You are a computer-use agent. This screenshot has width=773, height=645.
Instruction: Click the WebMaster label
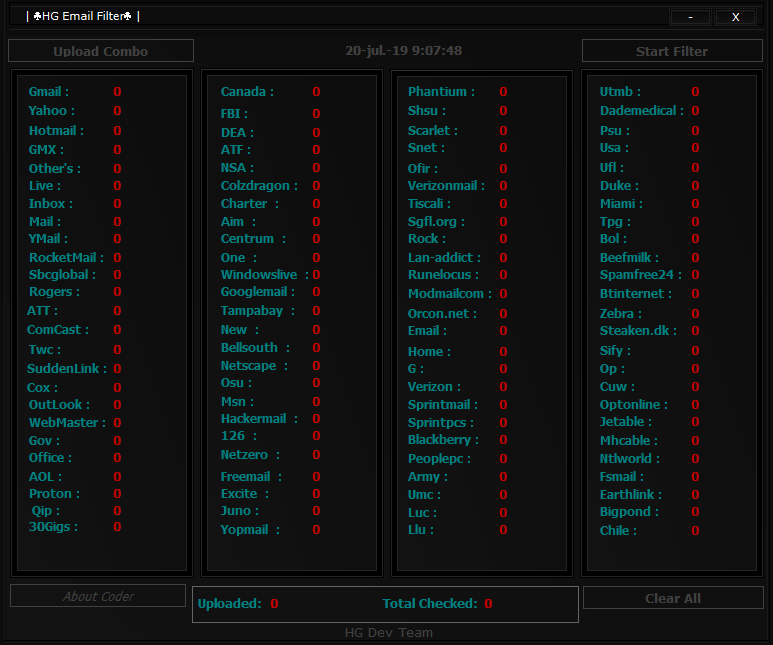[x=67, y=423]
